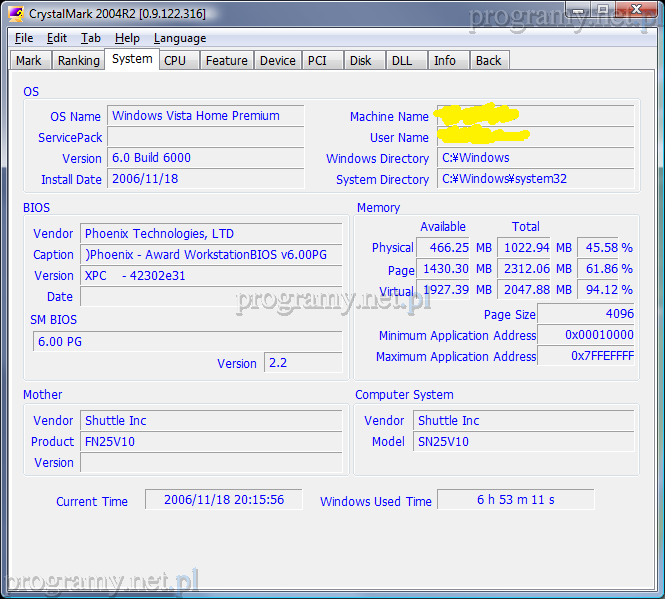Click the Back tab
The image size is (665, 599).
[x=488, y=61]
